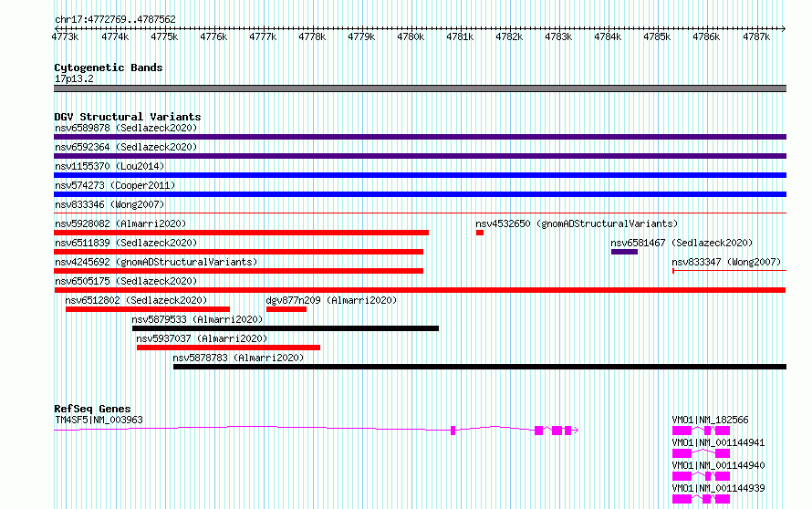The width and height of the screenshot is (812, 509).
Task: Open the Cytogenetic Bands track heading
Action: pyautogui.click(x=109, y=68)
